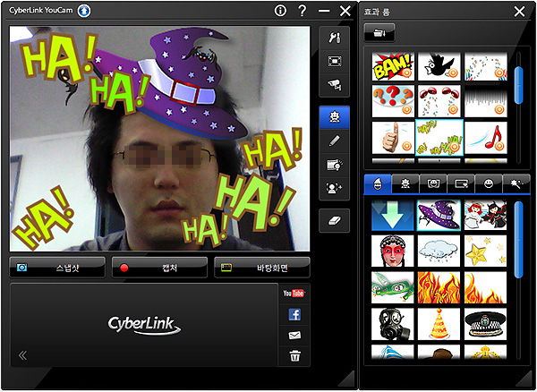Switch to the magic wand particle tab
The height and width of the screenshot is (392, 537).
(516, 184)
